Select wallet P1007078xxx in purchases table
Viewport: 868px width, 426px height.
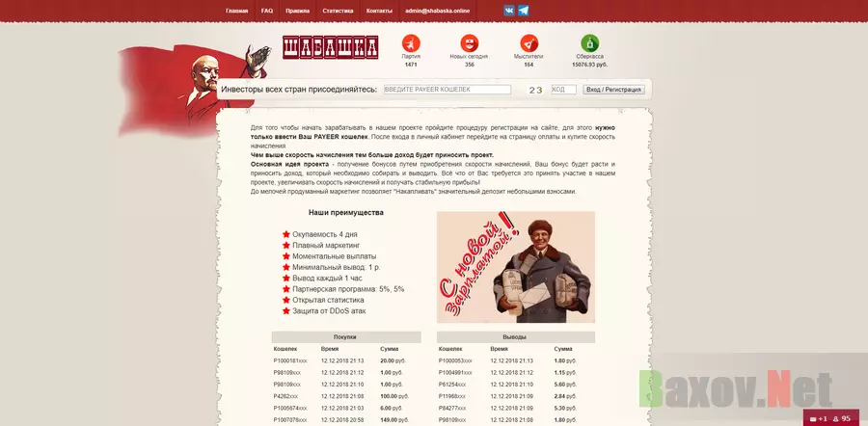click(x=290, y=420)
